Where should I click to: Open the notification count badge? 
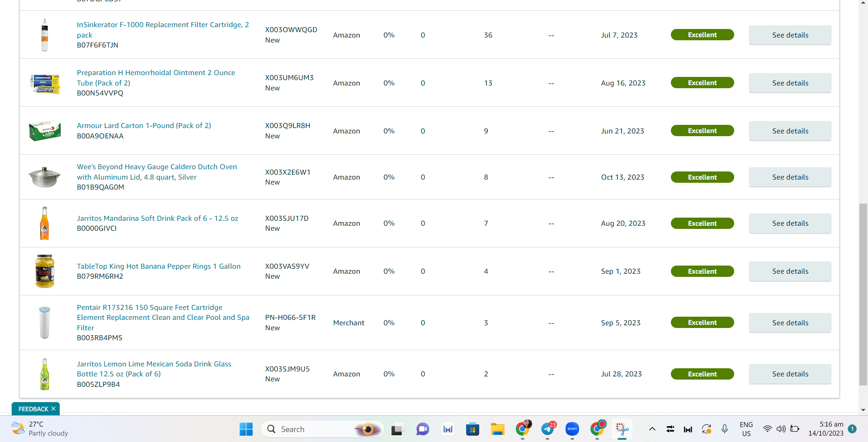pyautogui.click(x=852, y=429)
